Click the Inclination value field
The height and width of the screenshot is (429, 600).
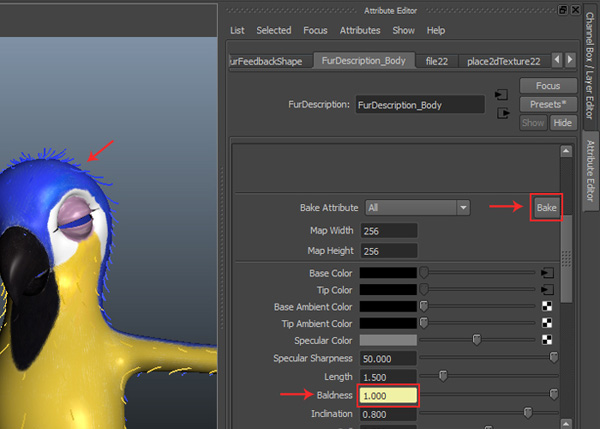click(x=388, y=414)
